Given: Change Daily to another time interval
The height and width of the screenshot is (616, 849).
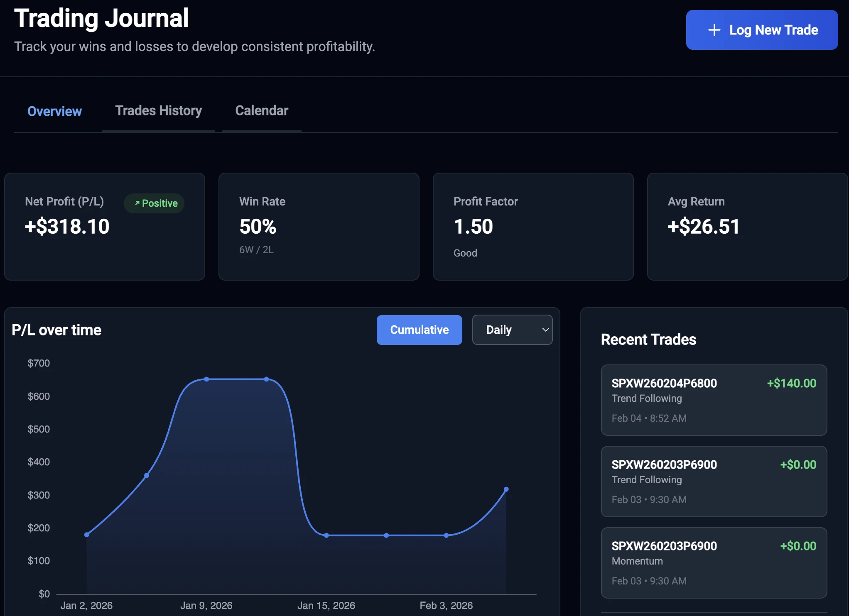Looking at the screenshot, I should [x=512, y=330].
